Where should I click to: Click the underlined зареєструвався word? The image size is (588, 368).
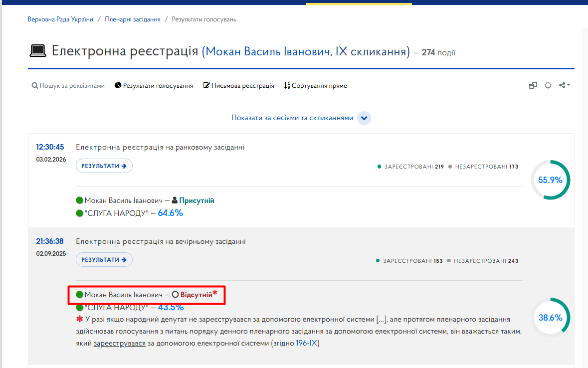120,343
